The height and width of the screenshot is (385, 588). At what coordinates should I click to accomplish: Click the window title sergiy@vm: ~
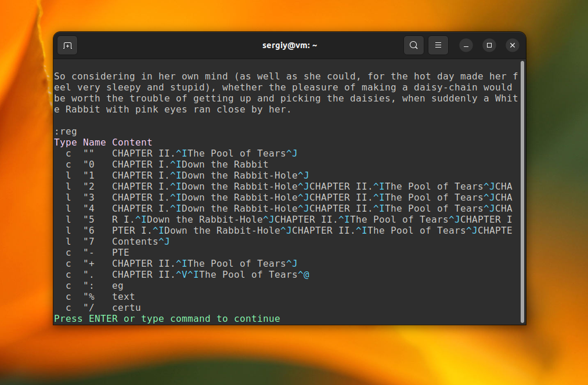coord(290,45)
